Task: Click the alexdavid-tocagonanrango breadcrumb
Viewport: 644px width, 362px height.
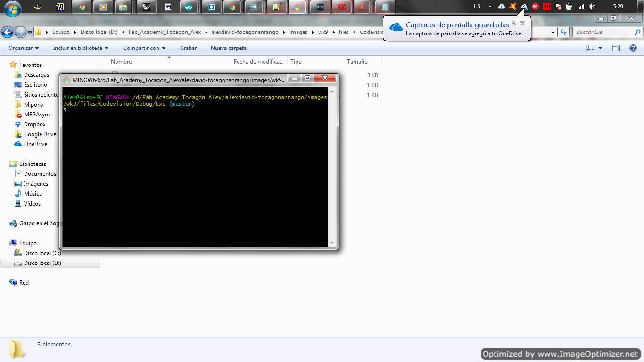Action: [x=245, y=32]
